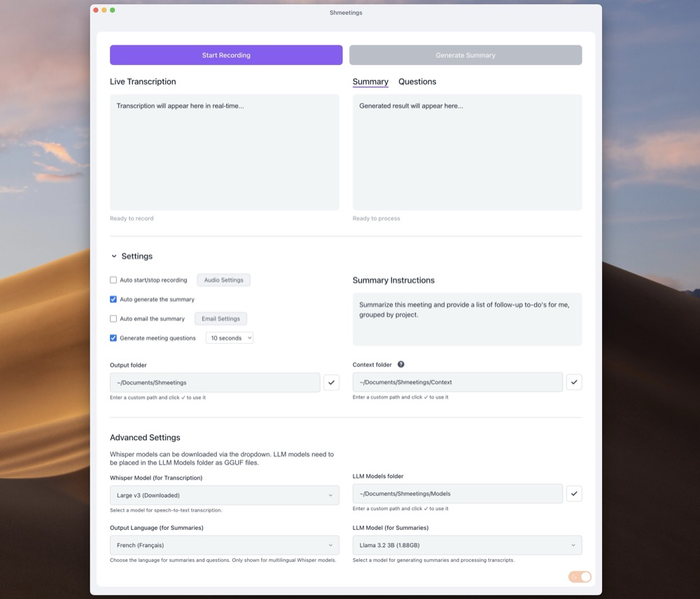The width and height of the screenshot is (700, 599).
Task: Change the 10 seconds question interval
Action: coord(229,337)
